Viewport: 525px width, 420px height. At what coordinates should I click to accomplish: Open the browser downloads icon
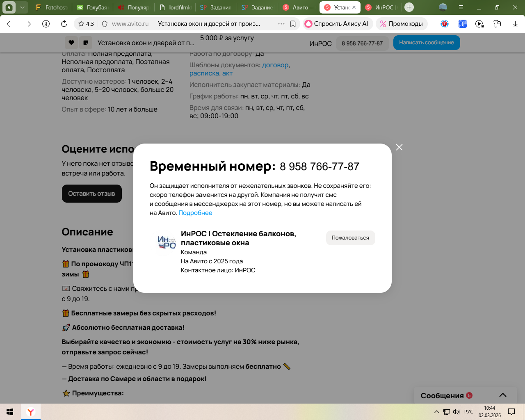point(515,24)
